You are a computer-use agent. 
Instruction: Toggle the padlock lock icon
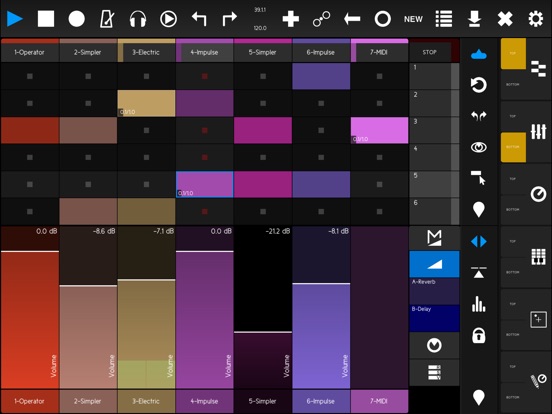pos(479,335)
